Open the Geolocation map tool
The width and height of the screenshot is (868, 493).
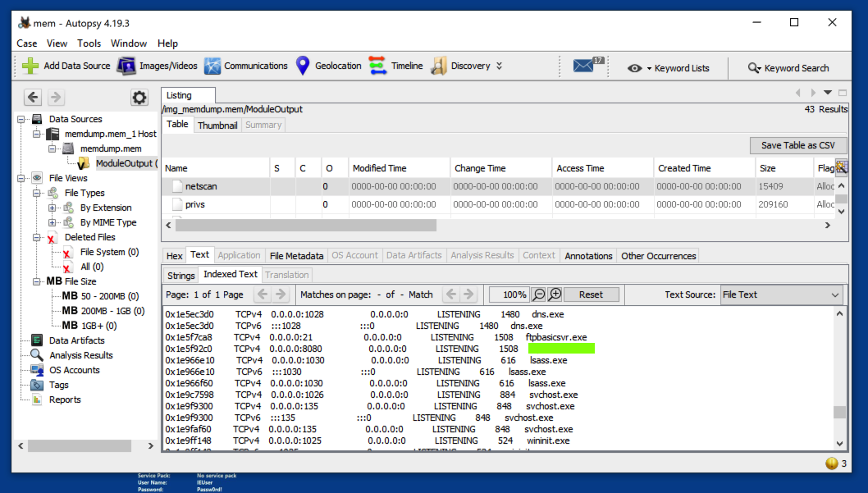coord(328,66)
